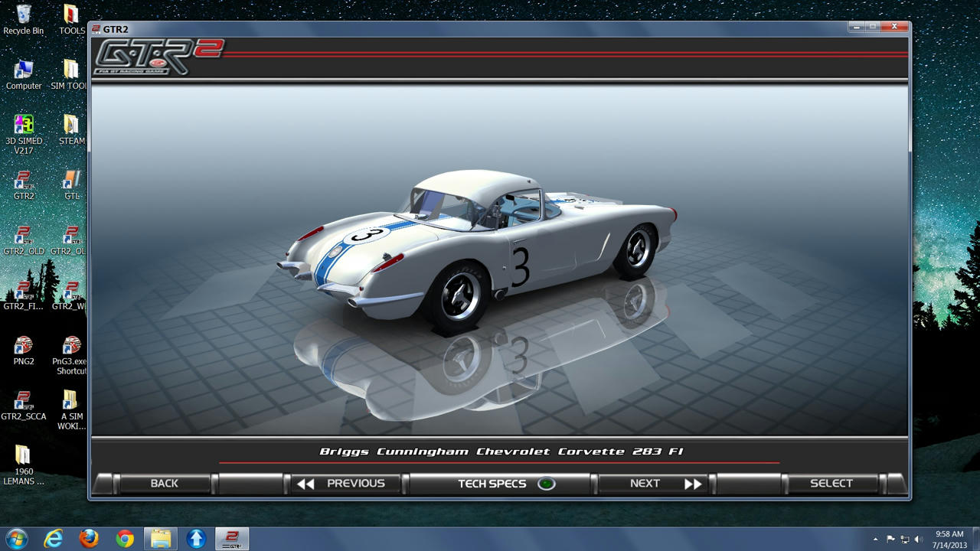Launch the GTR2_W desktop shortcut beside GTR2_FI

(69, 295)
